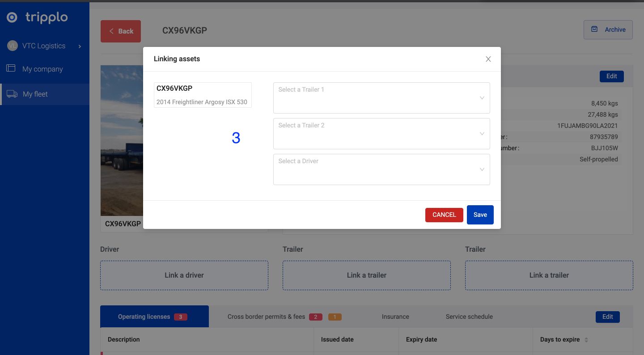Switch to Cross border permits & fees tab
Viewport: 644px width, 355px height.
coord(266,317)
